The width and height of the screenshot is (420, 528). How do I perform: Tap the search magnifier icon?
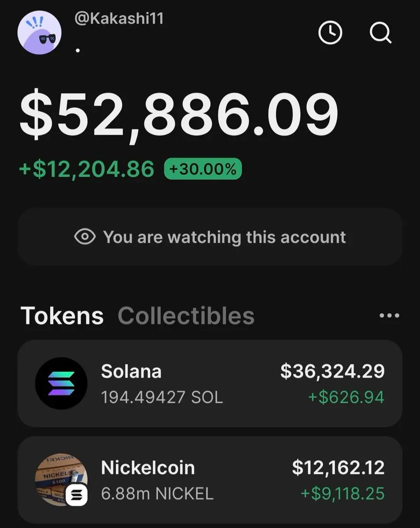pyautogui.click(x=380, y=33)
